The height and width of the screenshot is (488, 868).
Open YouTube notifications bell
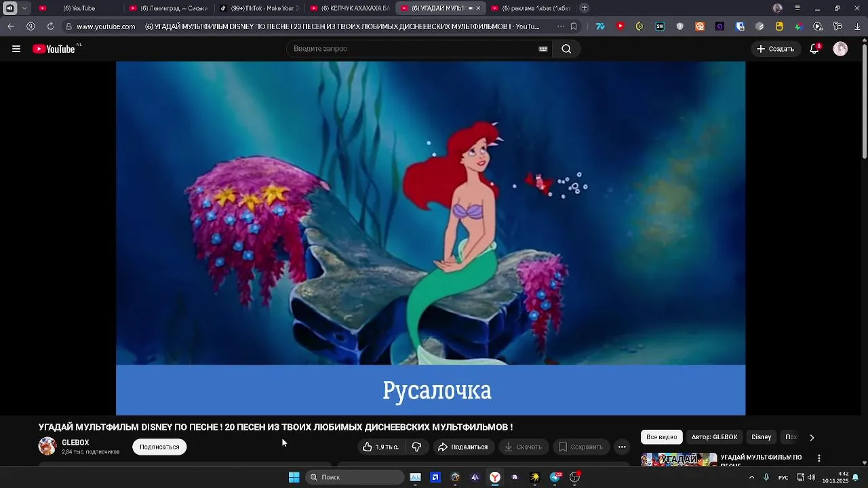point(814,49)
